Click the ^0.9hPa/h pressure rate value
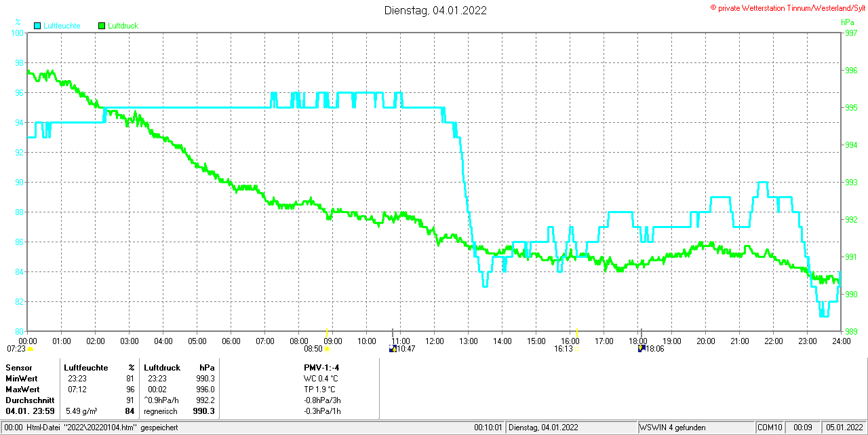 click(x=161, y=400)
